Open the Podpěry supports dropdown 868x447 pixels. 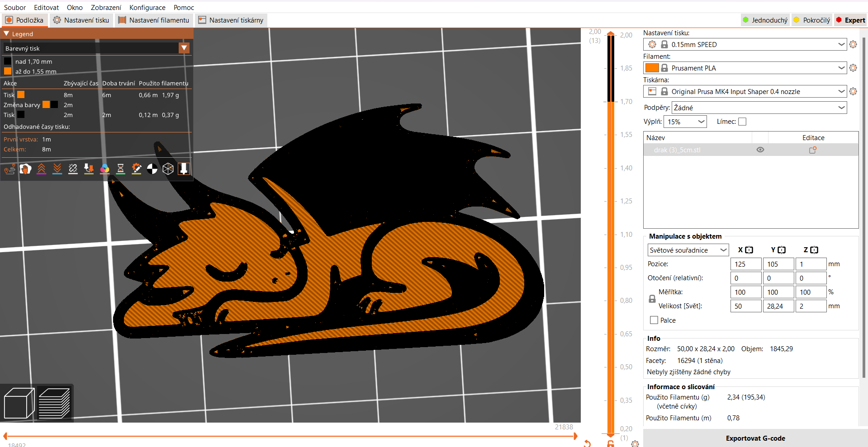[x=759, y=108]
